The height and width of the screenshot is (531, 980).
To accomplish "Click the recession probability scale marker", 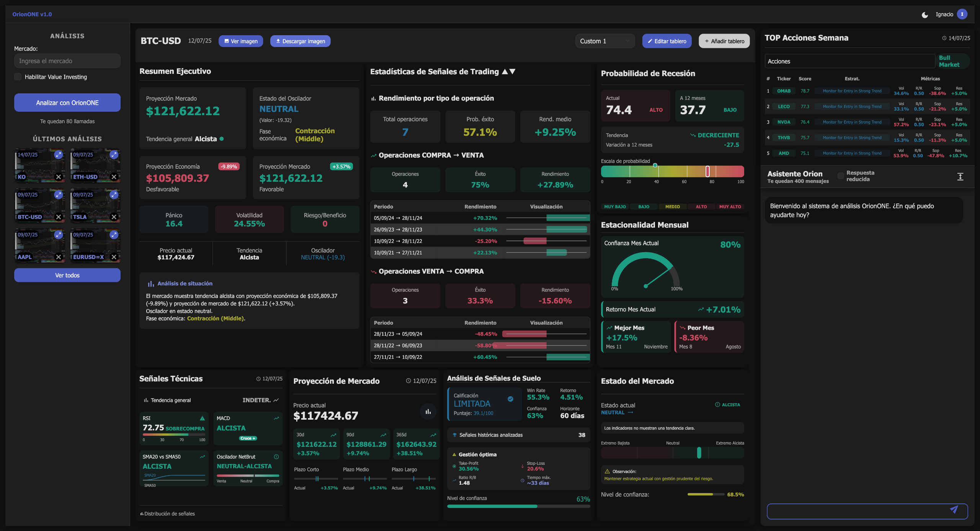I will click(707, 171).
